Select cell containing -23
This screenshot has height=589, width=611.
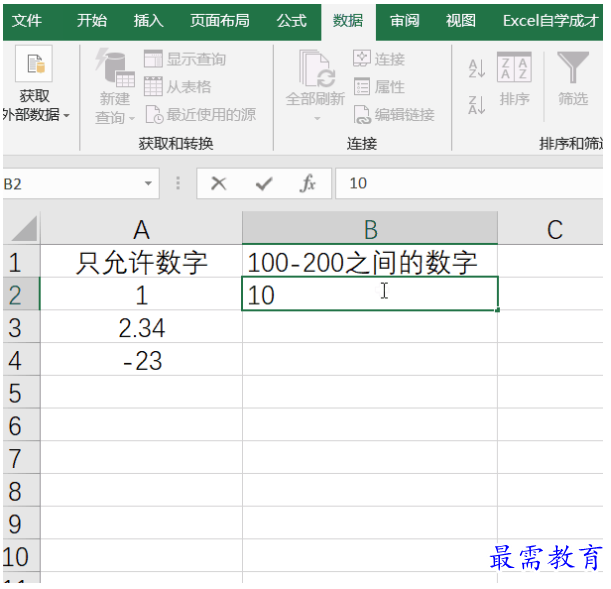[x=141, y=360]
